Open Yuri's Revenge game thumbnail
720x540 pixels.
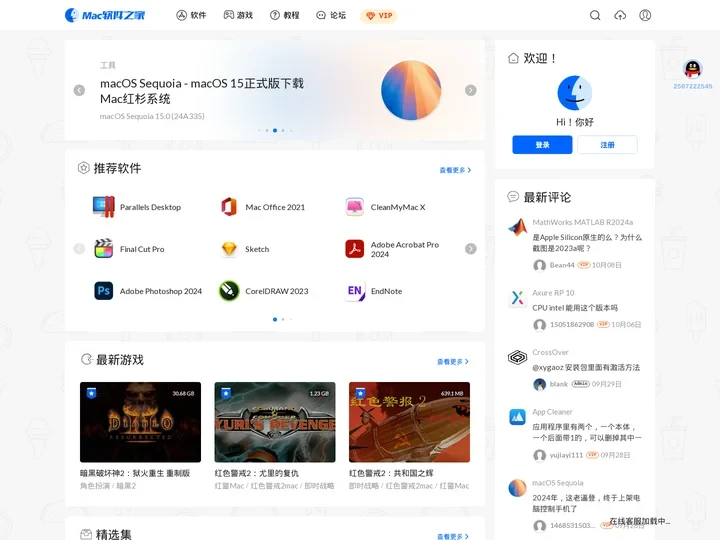pos(275,422)
